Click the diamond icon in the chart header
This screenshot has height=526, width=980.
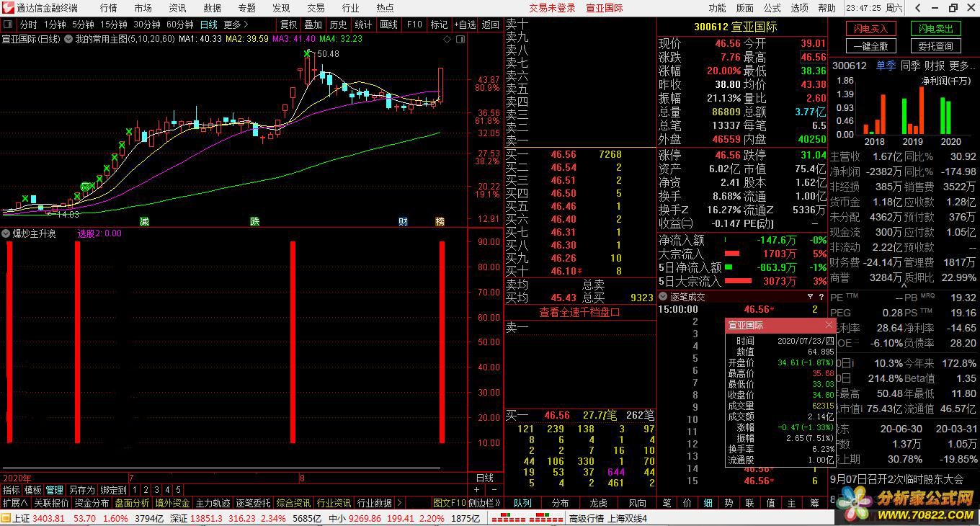(x=447, y=39)
